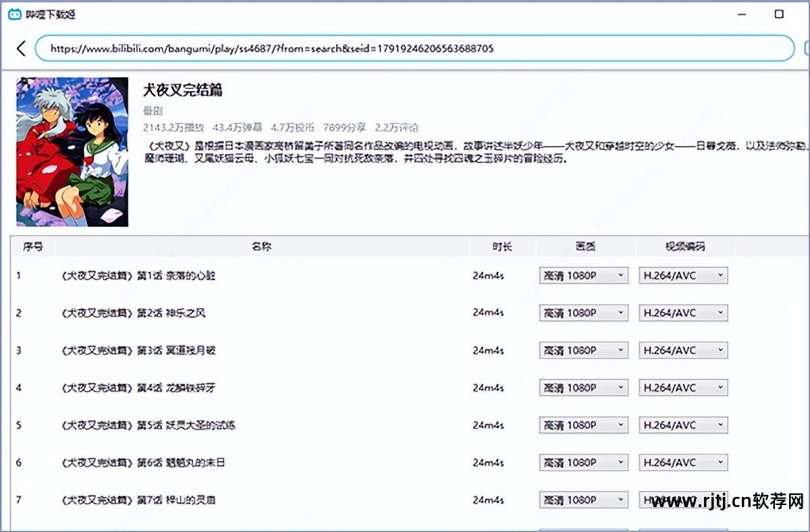Image resolution: width=810 pixels, height=532 pixels.
Task: Select episode 第6话 魍魉丸的末日
Action: point(143,462)
